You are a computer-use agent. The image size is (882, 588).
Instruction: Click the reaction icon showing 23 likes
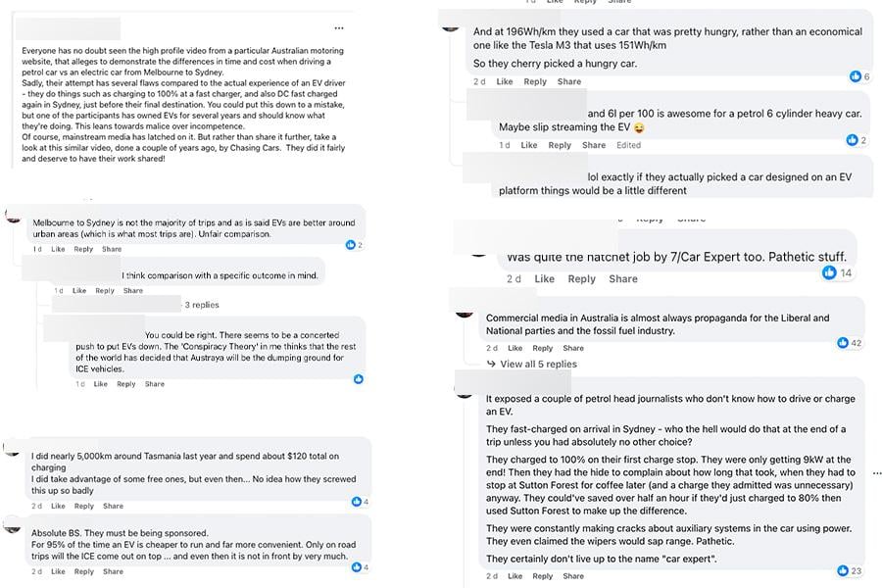(842, 570)
